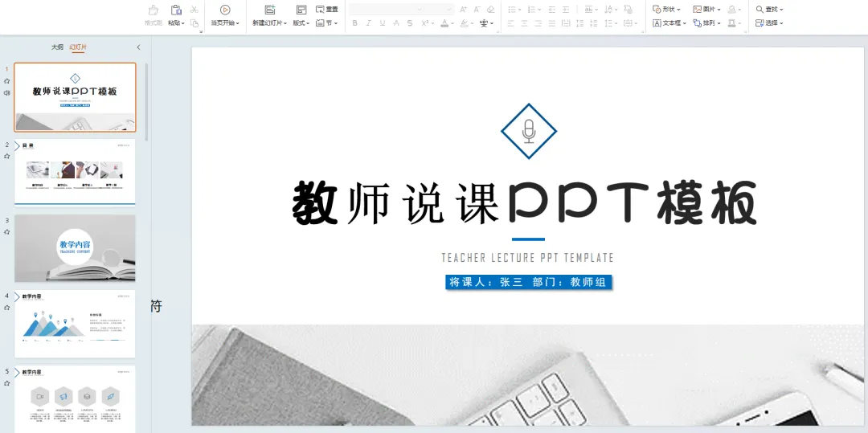Click the blue banner 将课人：张三 部门：教师组
The width and height of the screenshot is (868, 433).
pos(528,282)
